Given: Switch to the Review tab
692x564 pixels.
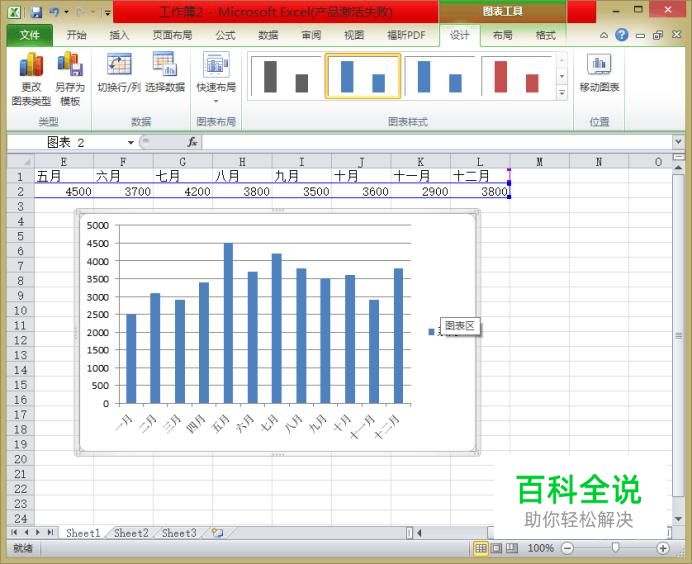Looking at the screenshot, I should coord(311,35).
